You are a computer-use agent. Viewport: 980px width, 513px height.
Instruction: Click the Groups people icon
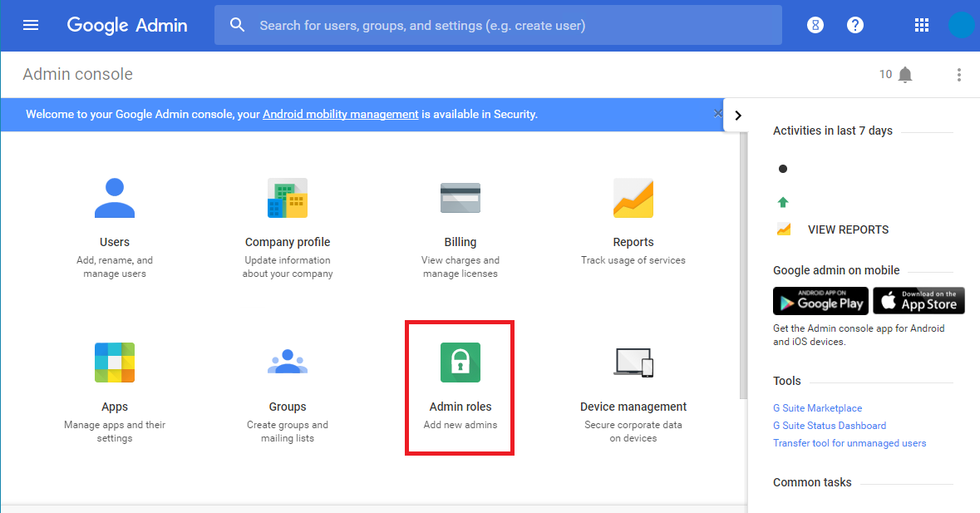(x=288, y=363)
